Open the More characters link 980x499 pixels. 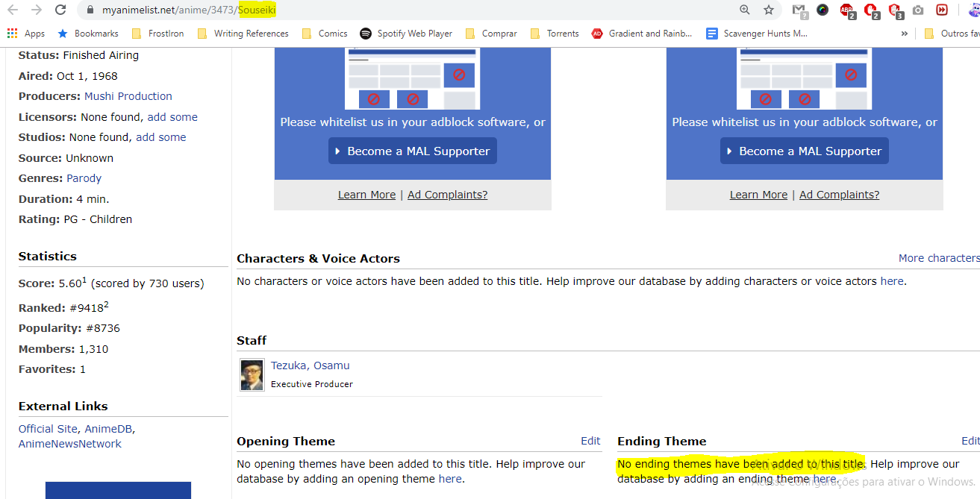coord(939,258)
